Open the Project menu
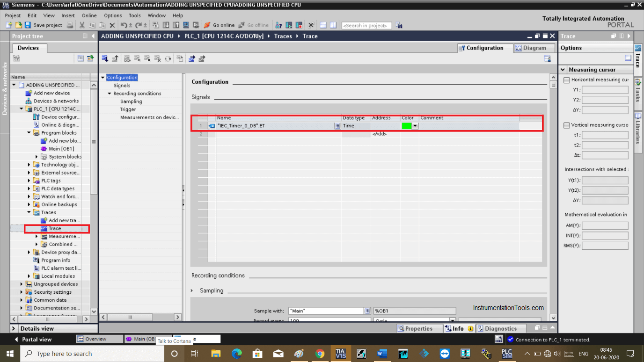The height and width of the screenshot is (362, 644). point(13,15)
